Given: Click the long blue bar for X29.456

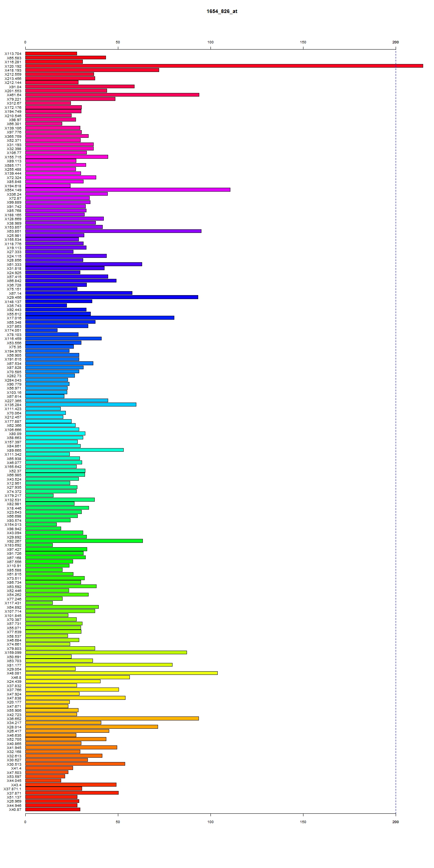Looking at the screenshot, I should [x=112, y=297].
